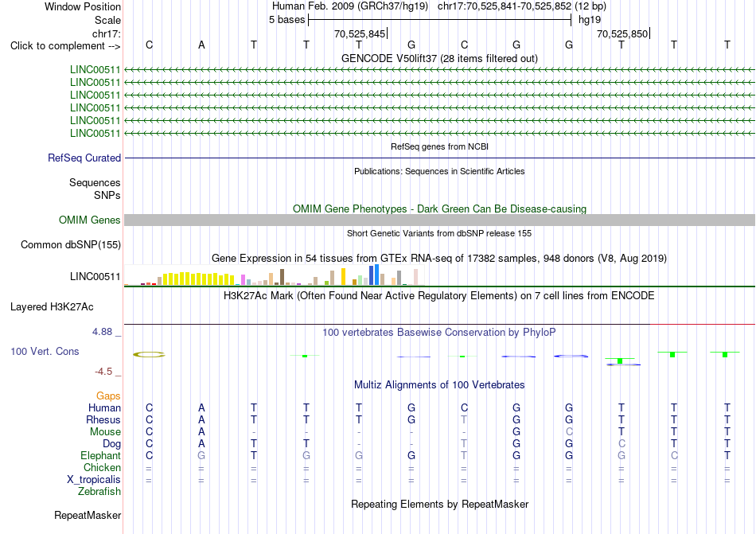Click the 'Scale' track label
Screen dimensions: 756x534
click(x=107, y=20)
